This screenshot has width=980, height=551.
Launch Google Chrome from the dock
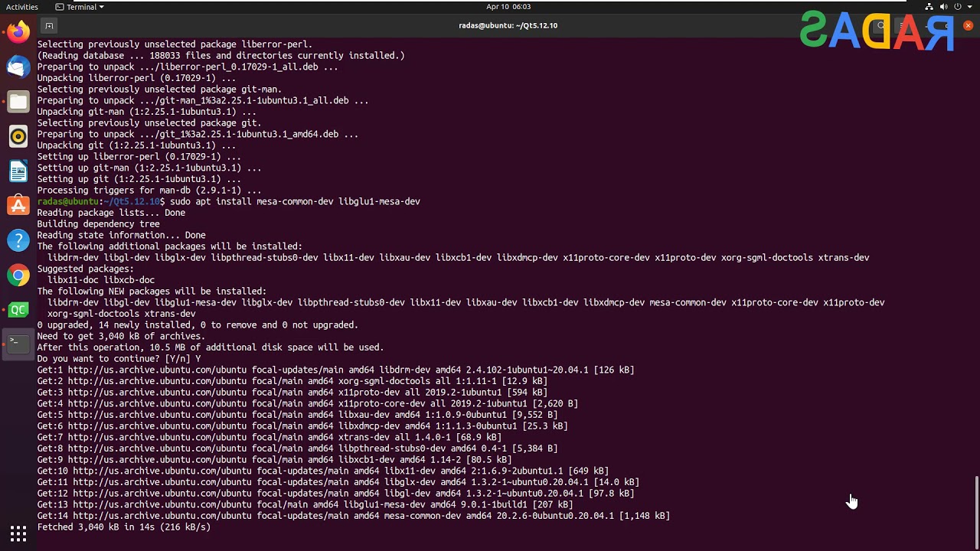pyautogui.click(x=18, y=275)
